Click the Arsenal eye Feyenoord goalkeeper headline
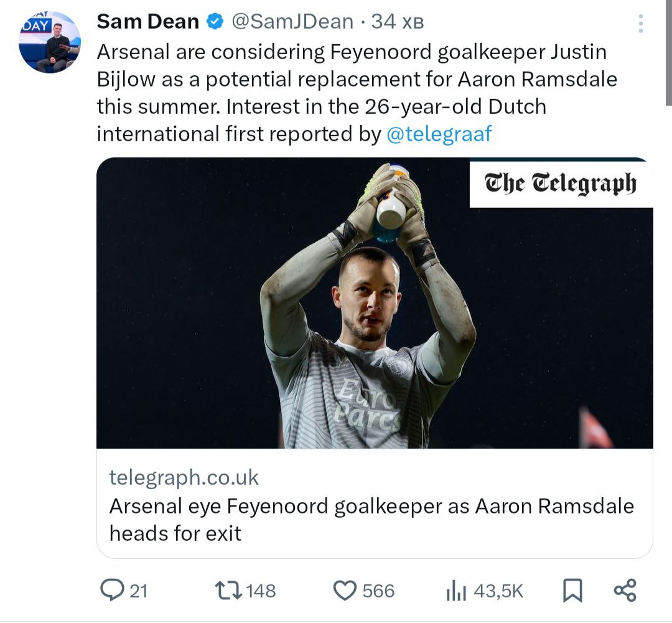This screenshot has height=623, width=672. coord(371,519)
